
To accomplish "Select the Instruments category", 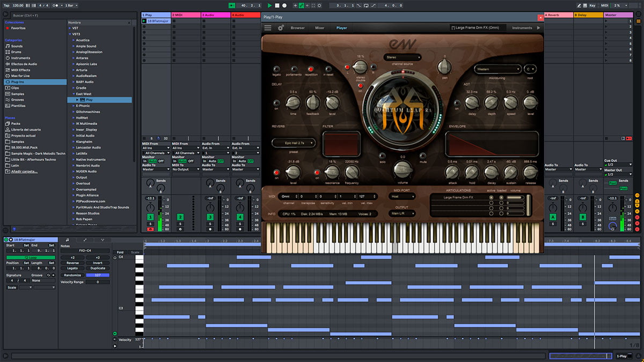I will coord(21,58).
